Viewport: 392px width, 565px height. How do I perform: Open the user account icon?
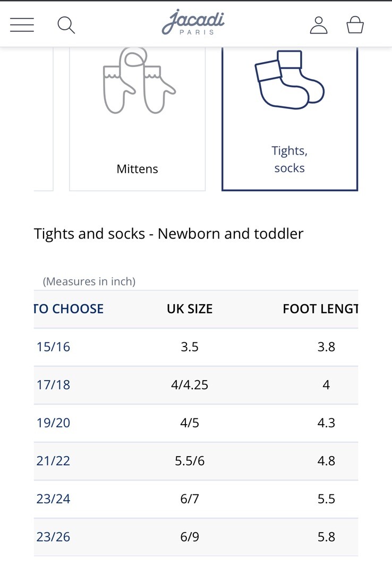pos(319,25)
